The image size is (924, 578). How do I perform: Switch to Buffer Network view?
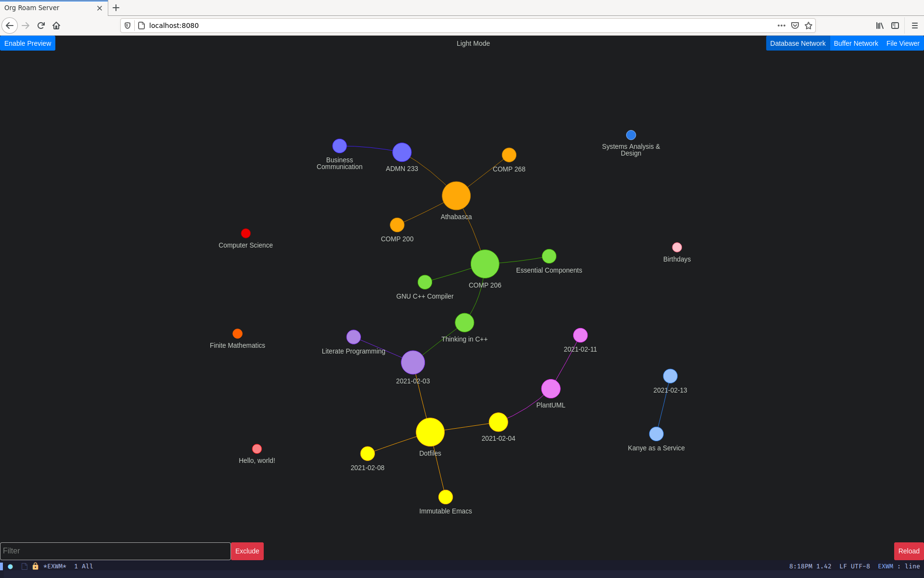[856, 43]
